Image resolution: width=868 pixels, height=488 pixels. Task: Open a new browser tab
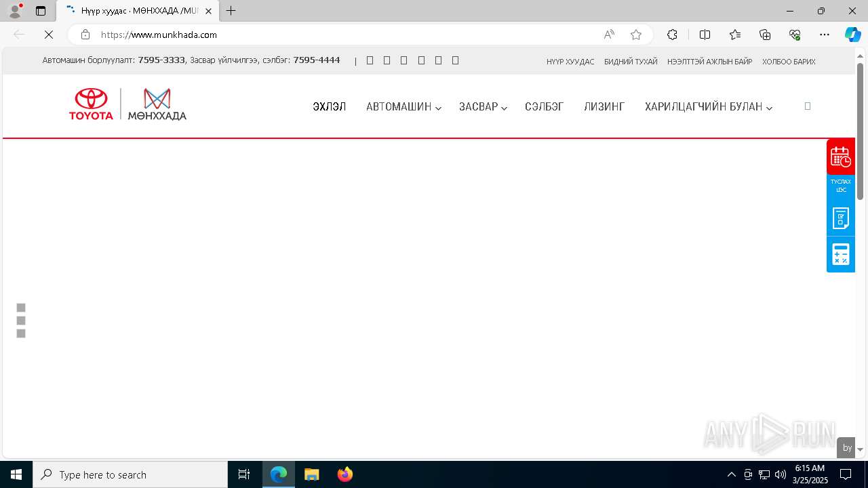[x=231, y=11]
